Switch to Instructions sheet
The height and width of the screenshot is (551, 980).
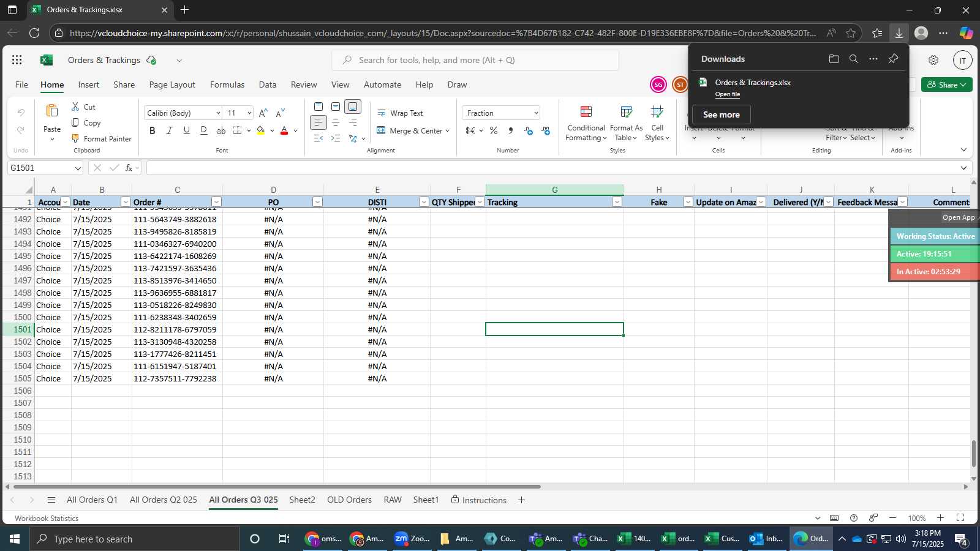pos(479,500)
